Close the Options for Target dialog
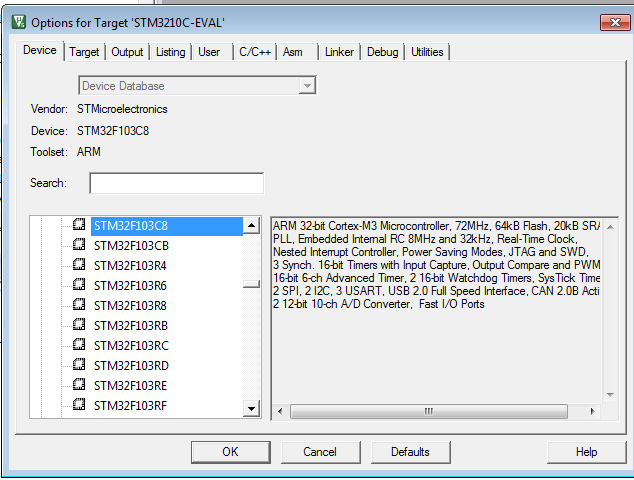Screen dimensions: 634x480 click(615, 22)
